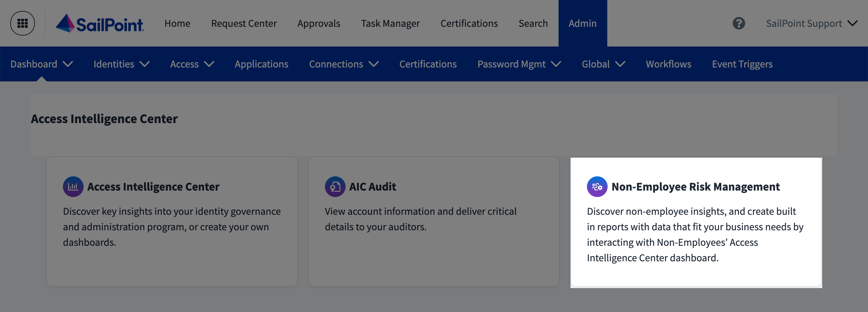868x312 pixels.
Task: Click the AIC Audit card icon
Action: (335, 187)
